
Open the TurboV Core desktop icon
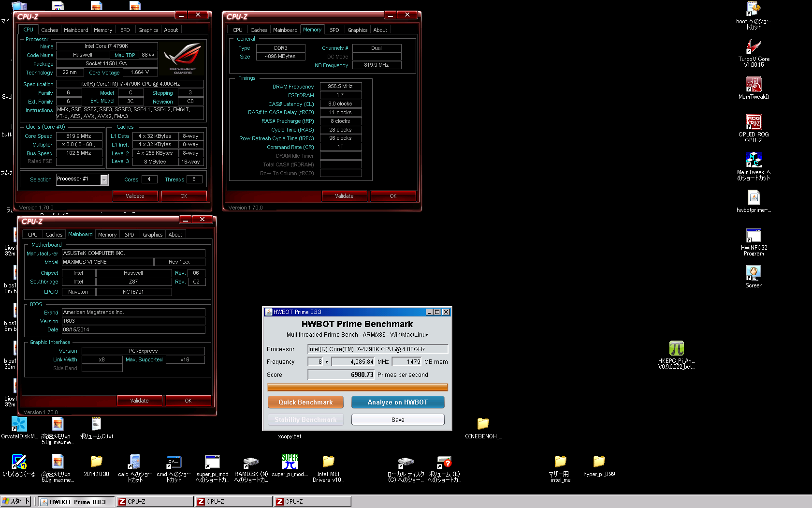(x=754, y=47)
